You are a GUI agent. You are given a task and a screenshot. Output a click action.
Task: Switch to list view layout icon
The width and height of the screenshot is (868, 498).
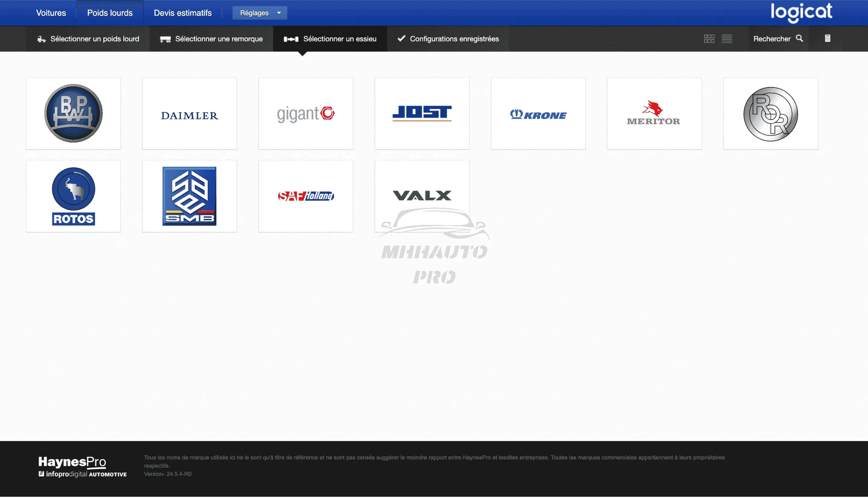coord(727,39)
